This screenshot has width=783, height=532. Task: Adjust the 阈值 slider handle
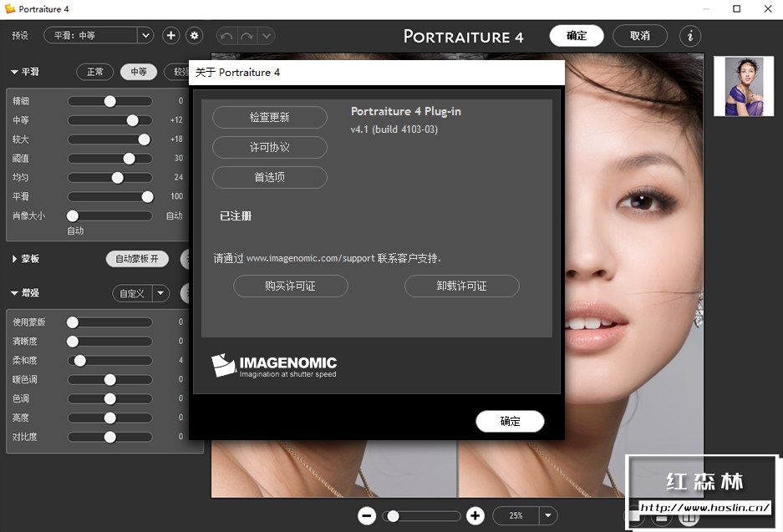click(129, 159)
